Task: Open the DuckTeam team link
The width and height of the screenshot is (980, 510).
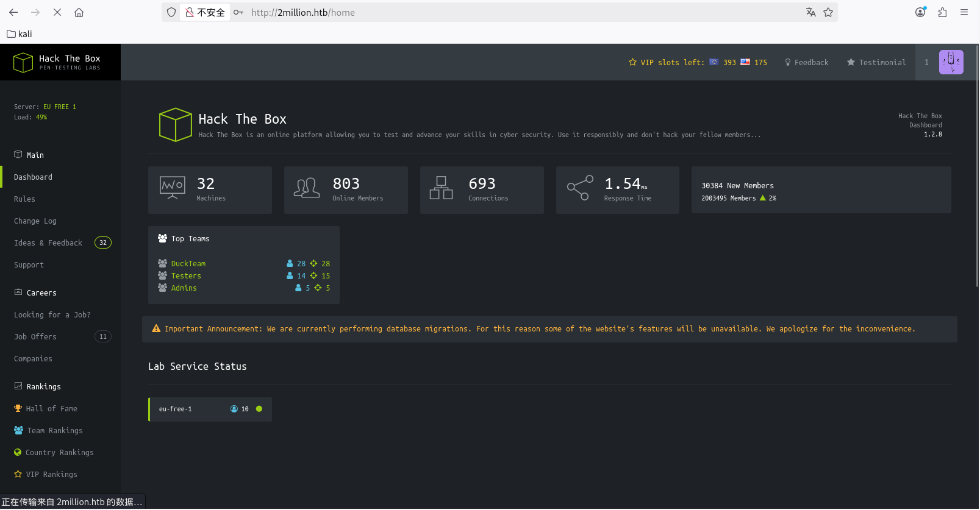Action: [x=188, y=263]
